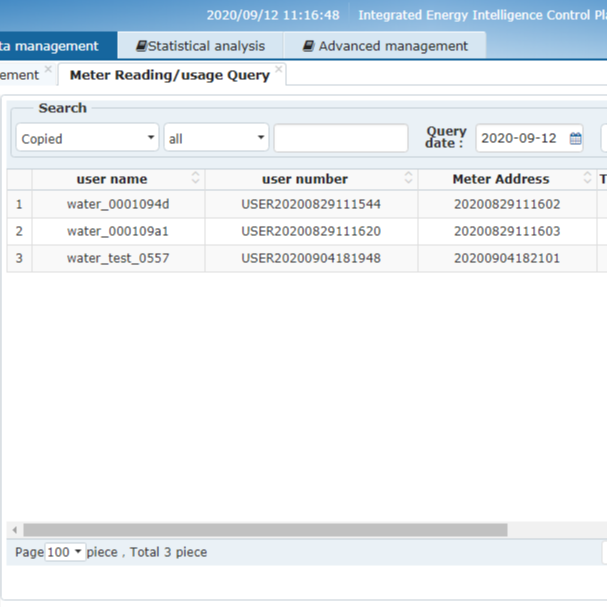Click the left arrow of horizontal scrollbar
The height and width of the screenshot is (607, 607).
[15, 530]
